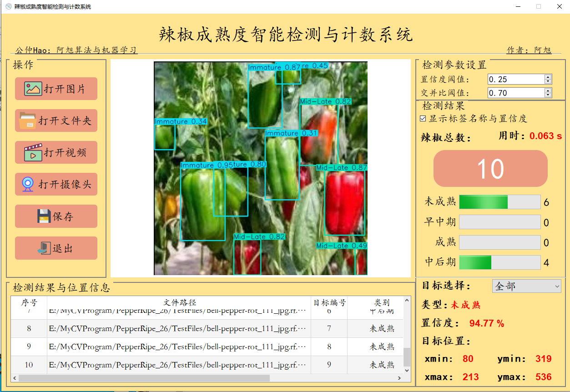Click the door exit icon on 退出 button
This screenshot has width=570, height=392.
pyautogui.click(x=44, y=248)
